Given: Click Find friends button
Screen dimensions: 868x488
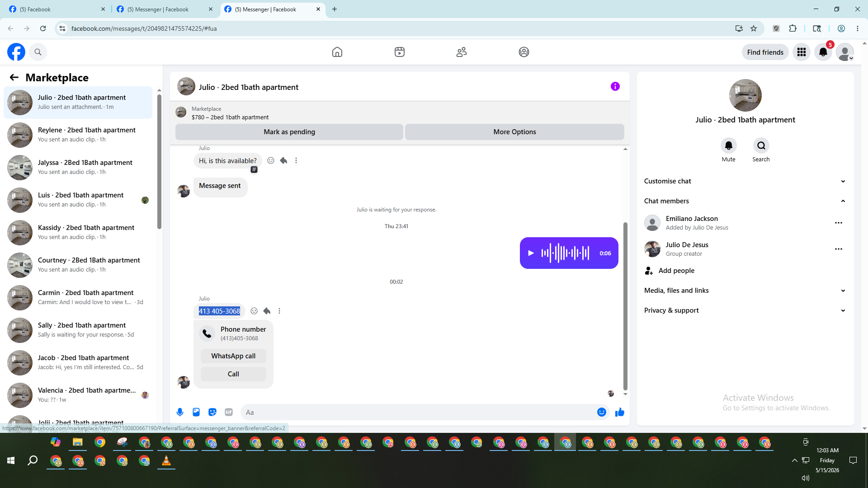Looking at the screenshot, I should pos(765,52).
